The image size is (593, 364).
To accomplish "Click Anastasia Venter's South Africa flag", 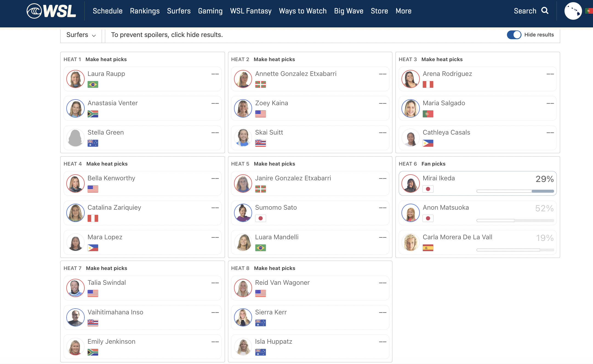I will [x=93, y=114].
